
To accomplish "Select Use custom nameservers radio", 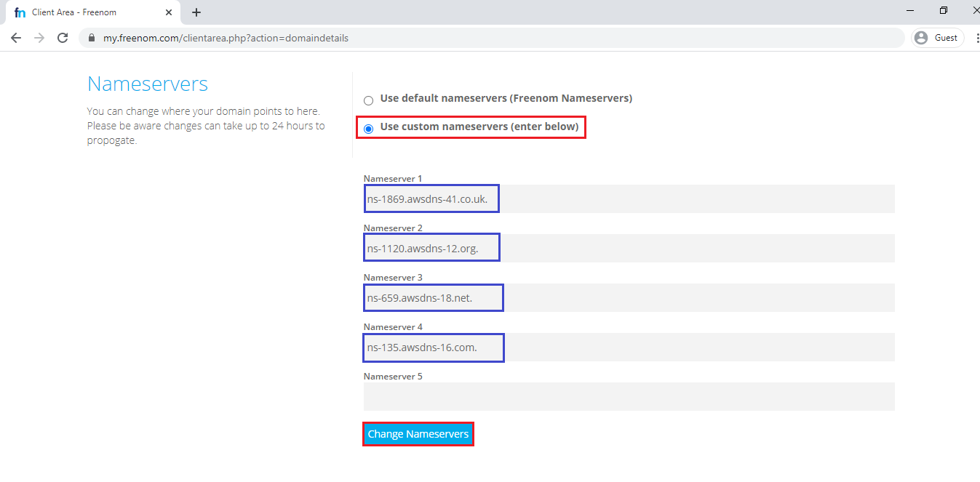I will tap(368, 129).
